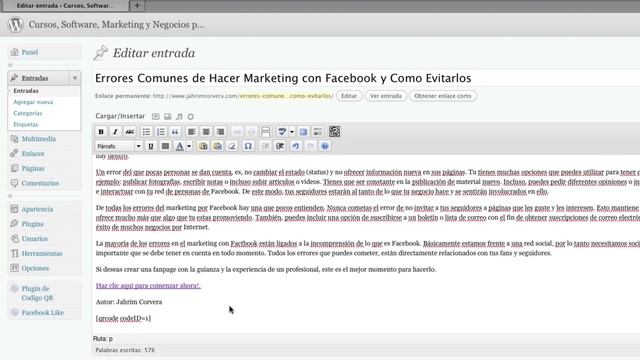The height and width of the screenshot is (360, 640).
Task: Open the Comentarios menu
Action: pyautogui.click(x=40, y=183)
